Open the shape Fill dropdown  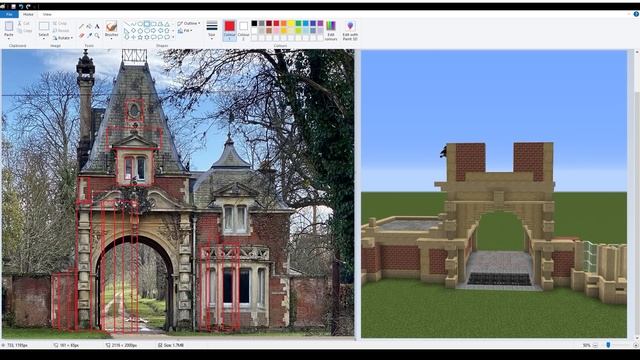point(184,31)
